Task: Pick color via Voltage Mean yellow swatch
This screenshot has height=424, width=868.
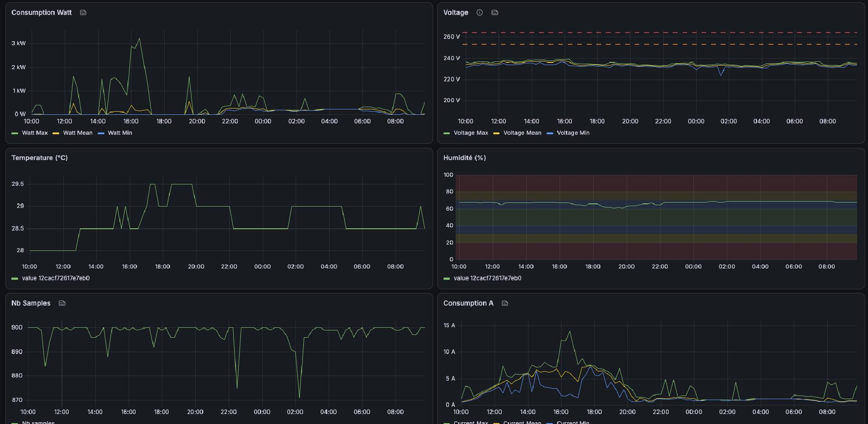Action: 496,133
